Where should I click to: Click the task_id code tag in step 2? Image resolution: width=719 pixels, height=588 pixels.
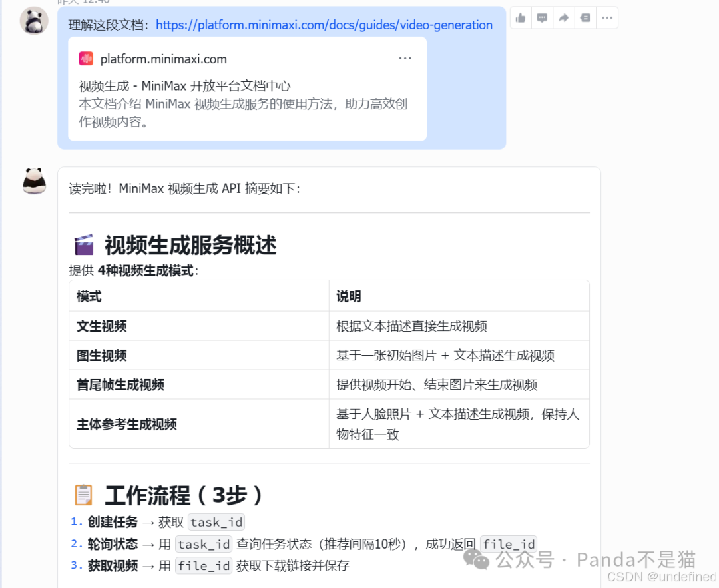click(204, 544)
